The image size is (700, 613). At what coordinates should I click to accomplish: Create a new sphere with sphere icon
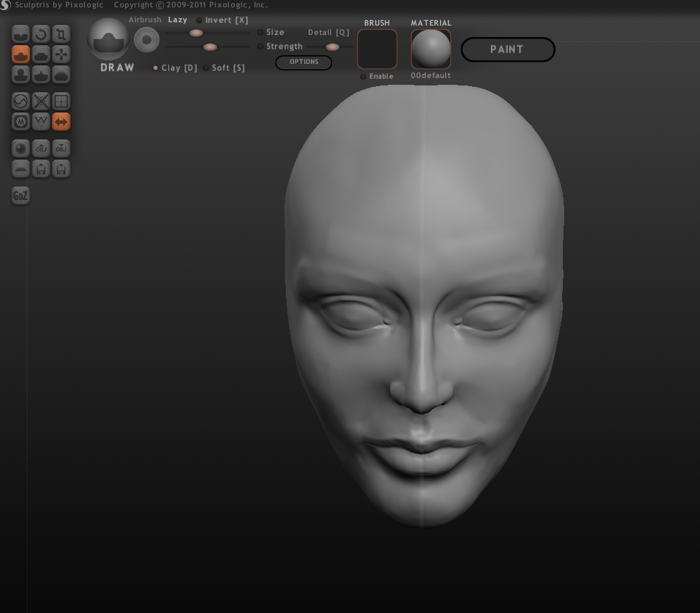[x=21, y=149]
